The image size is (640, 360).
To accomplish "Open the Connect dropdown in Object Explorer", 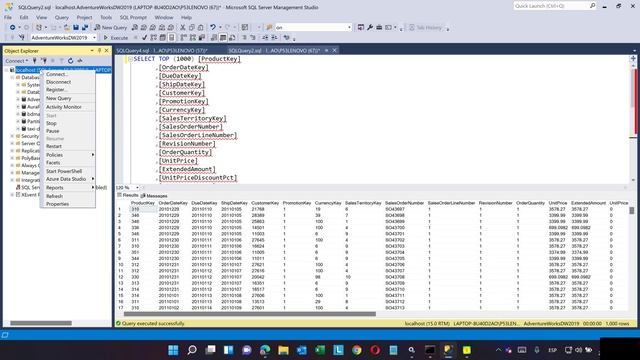I will (x=17, y=60).
